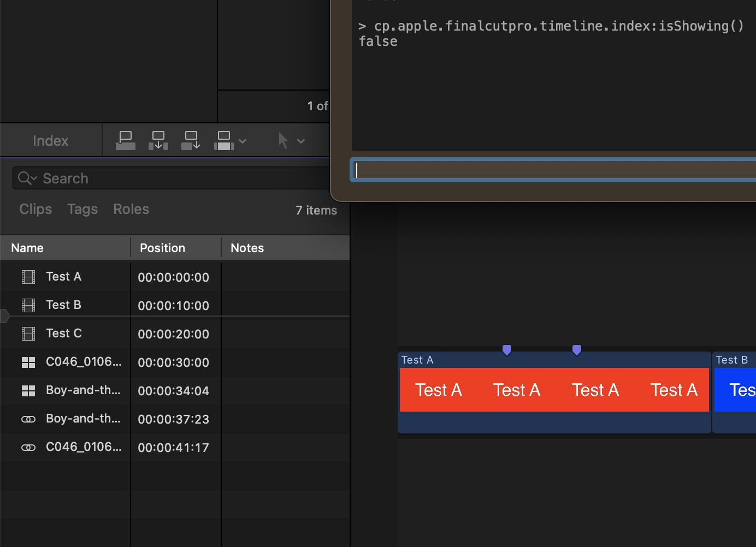Click the first purple marker above Test A
Viewport: 756px width, 547px height.
pyautogui.click(x=506, y=349)
